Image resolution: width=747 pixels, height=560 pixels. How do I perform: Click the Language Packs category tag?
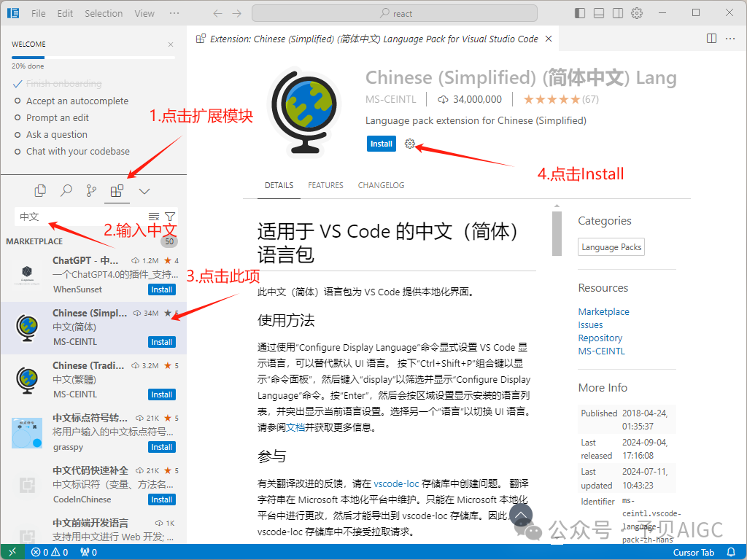611,247
